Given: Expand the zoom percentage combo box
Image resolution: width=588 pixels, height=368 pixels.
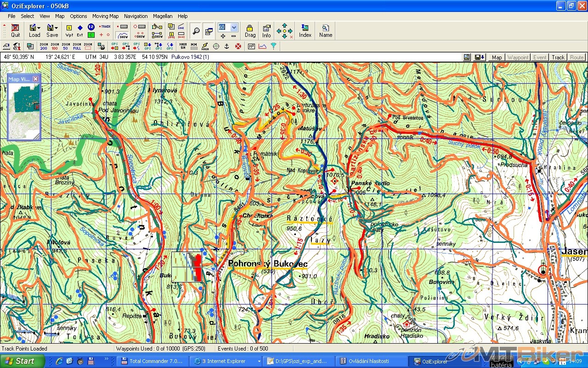Looking at the screenshot, I should (234, 27).
